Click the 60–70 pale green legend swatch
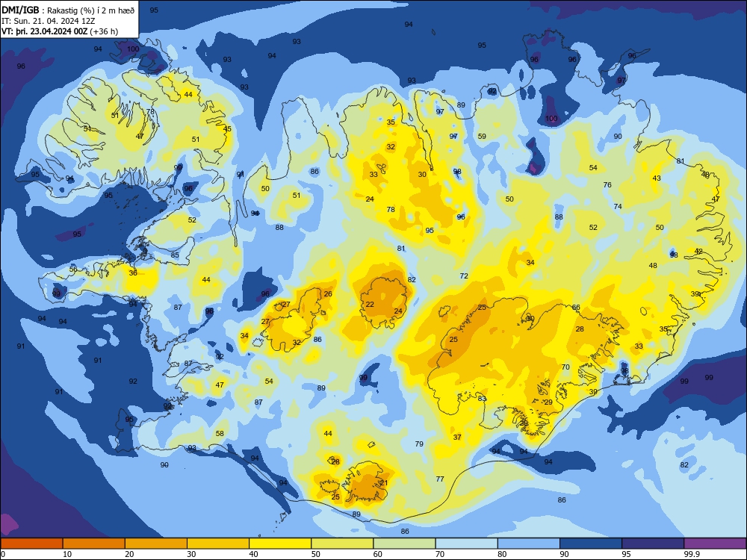The width and height of the screenshot is (747, 560). pos(404,544)
